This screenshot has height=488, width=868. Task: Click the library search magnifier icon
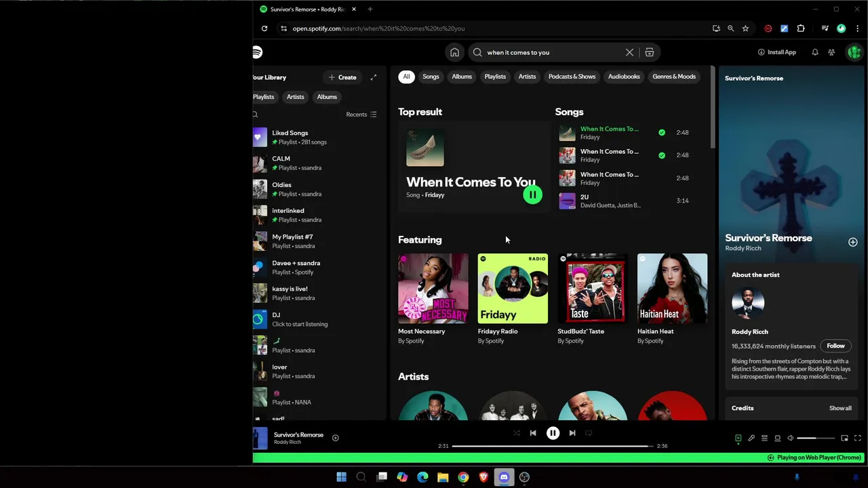[x=256, y=115]
